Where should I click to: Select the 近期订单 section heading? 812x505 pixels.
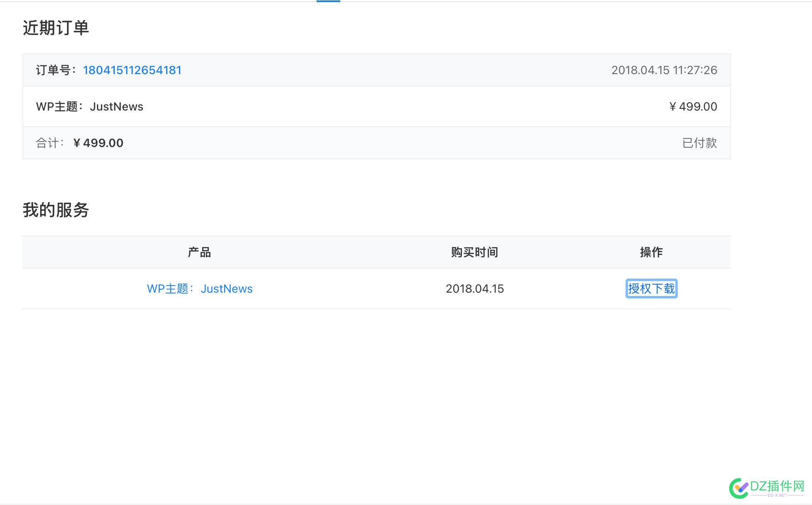point(56,28)
